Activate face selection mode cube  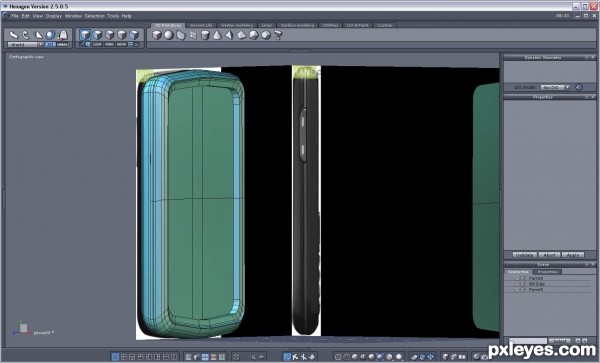tap(98, 35)
